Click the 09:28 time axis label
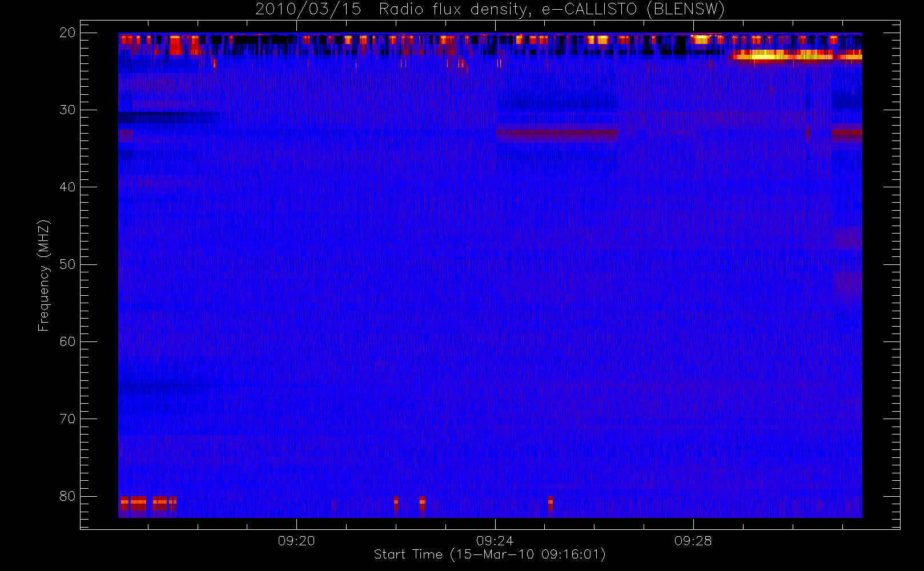 [x=693, y=541]
